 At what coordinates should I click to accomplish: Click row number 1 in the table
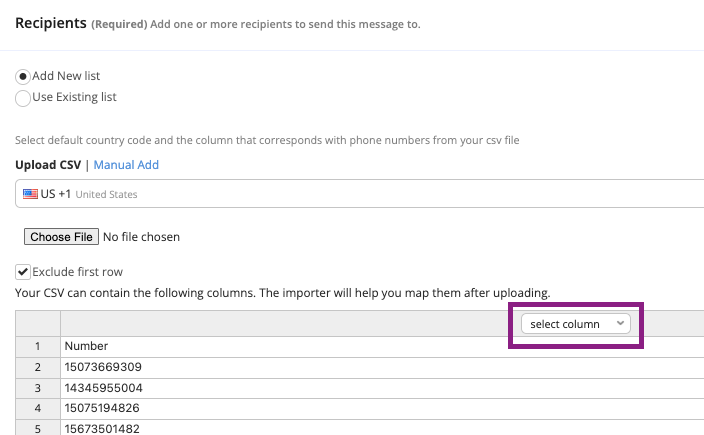pyautogui.click(x=38, y=346)
